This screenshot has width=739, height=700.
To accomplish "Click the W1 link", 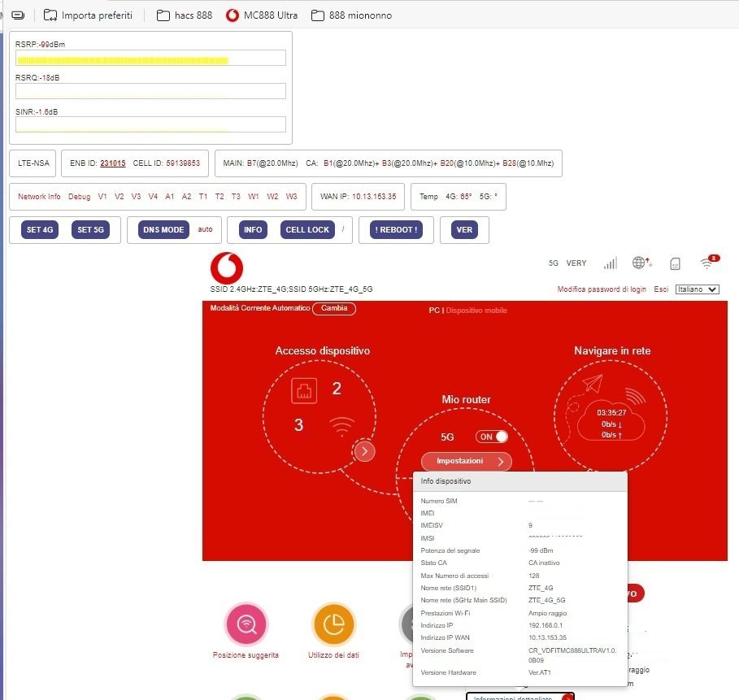I will [x=254, y=197].
